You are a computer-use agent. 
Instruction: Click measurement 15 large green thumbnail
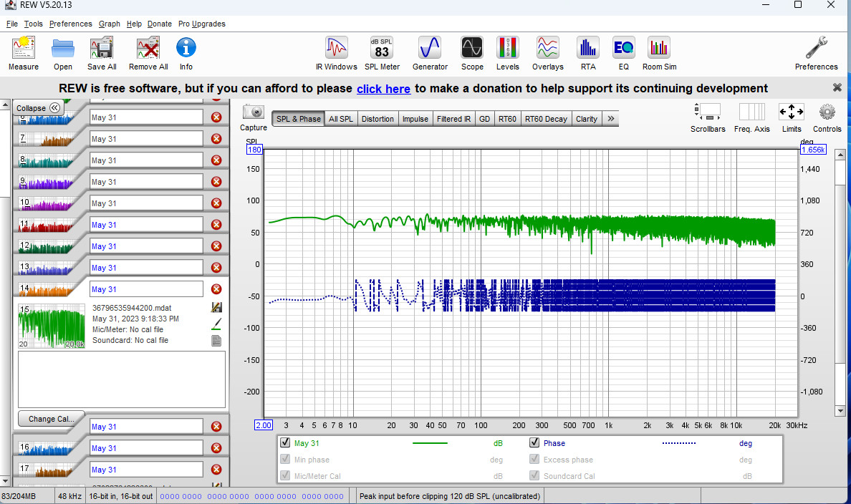pyautogui.click(x=52, y=326)
